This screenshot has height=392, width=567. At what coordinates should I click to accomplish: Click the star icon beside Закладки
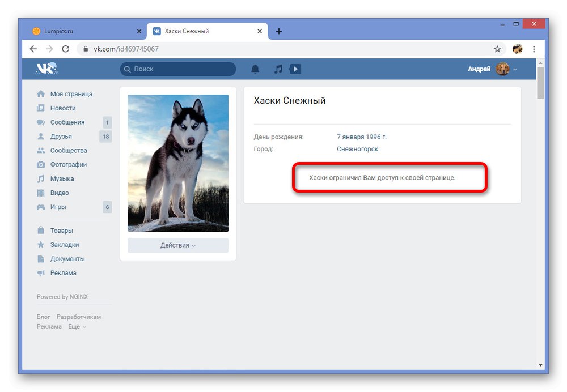point(41,245)
